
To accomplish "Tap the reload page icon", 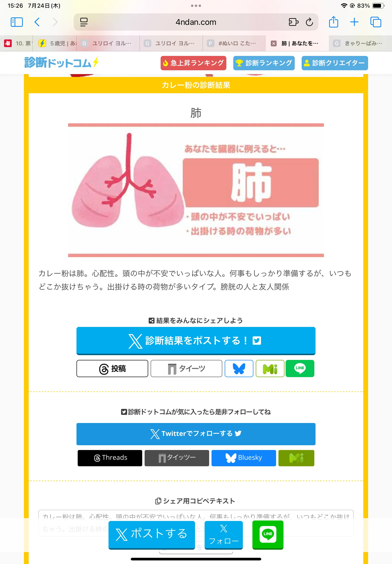I will click(x=309, y=22).
